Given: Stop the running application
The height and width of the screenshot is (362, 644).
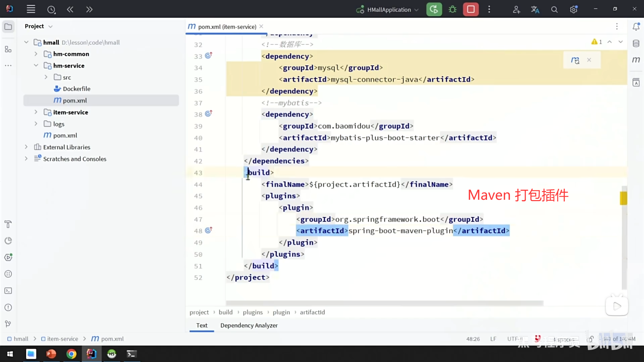Looking at the screenshot, I should (x=471, y=9).
